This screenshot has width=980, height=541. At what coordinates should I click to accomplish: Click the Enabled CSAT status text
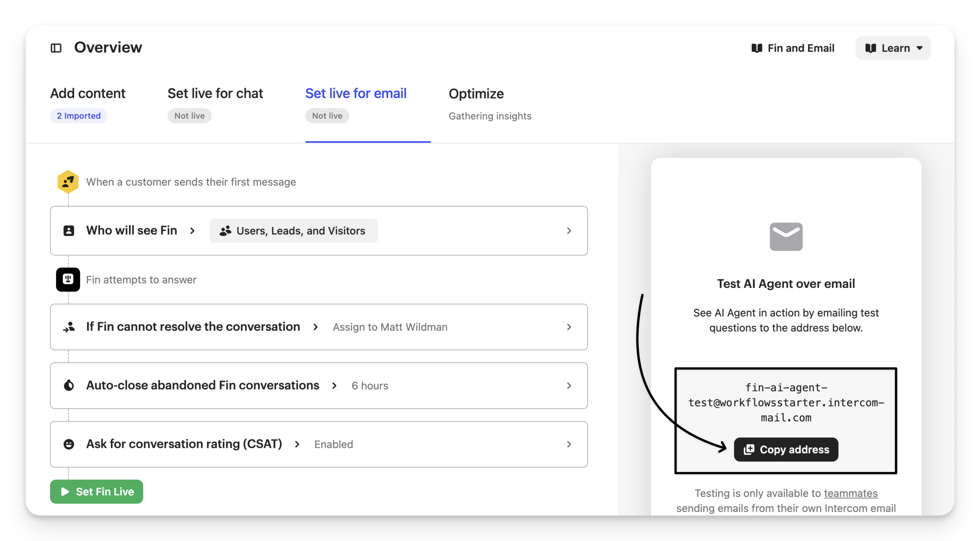334,444
